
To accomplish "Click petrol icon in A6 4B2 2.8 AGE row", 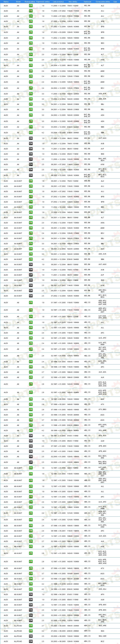I will [31, 399].
